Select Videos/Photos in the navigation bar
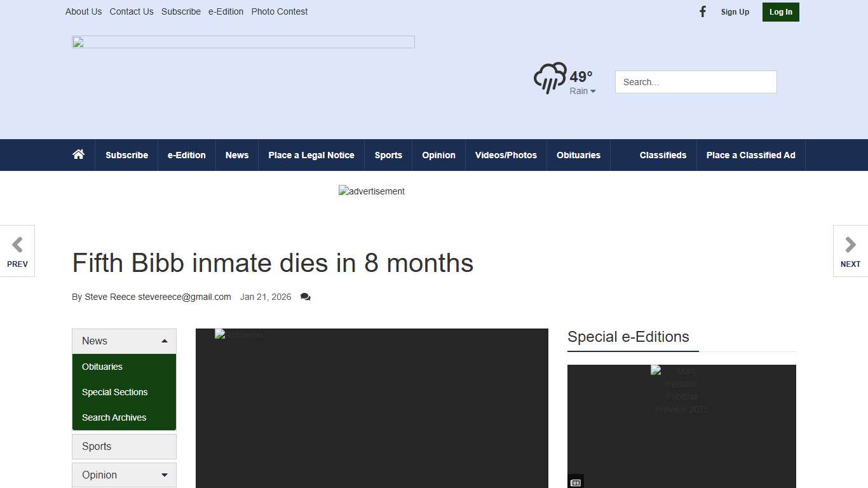This screenshot has width=868, height=488. point(506,154)
